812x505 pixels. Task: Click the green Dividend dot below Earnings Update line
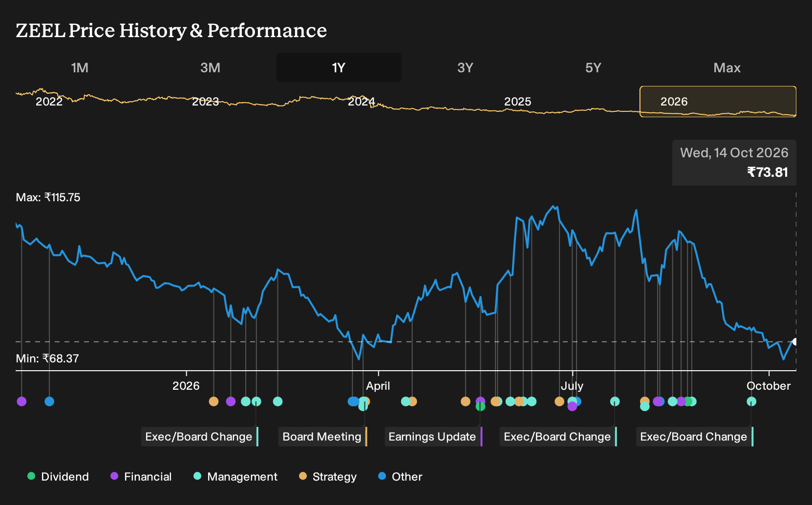point(480,406)
